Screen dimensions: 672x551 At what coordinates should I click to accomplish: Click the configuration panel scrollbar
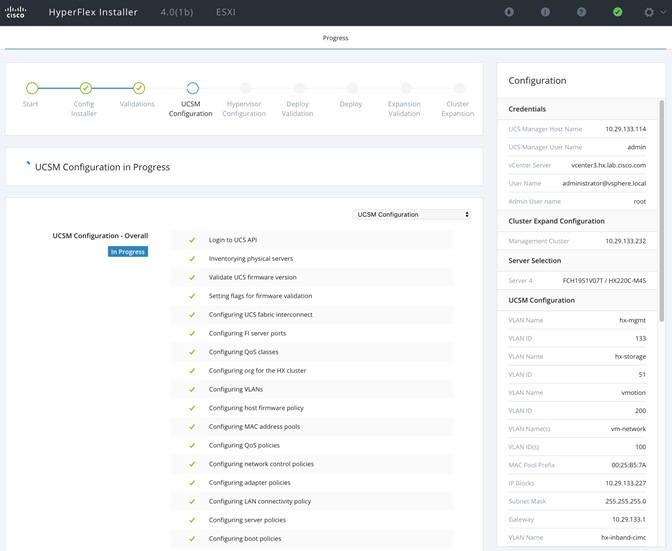[x=662, y=210]
